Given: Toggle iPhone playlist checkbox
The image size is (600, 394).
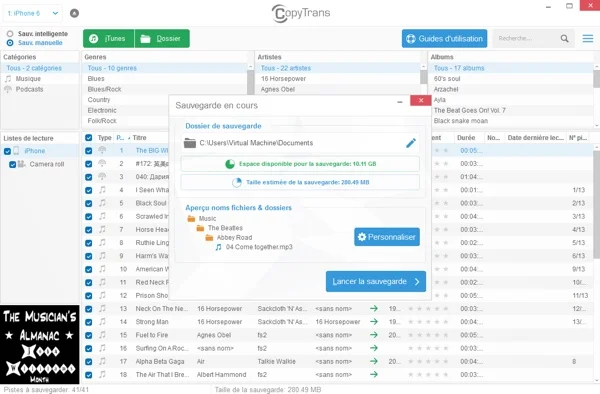Looking at the screenshot, I should pos(7,151).
